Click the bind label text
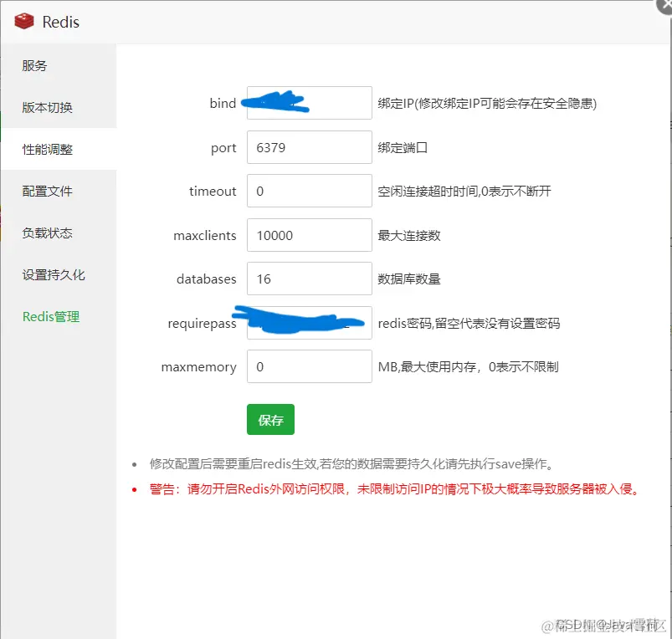 [x=223, y=103]
